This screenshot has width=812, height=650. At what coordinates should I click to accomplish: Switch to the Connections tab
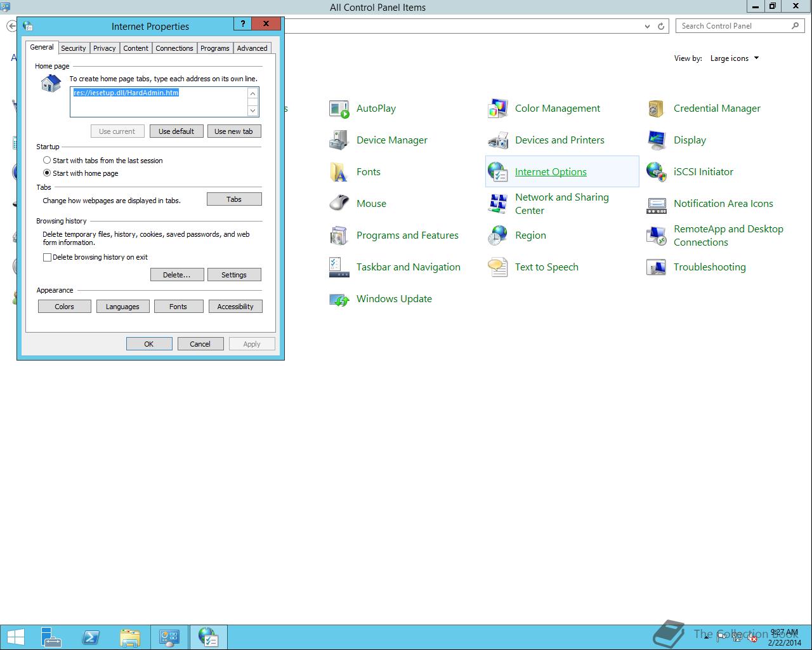coord(174,48)
